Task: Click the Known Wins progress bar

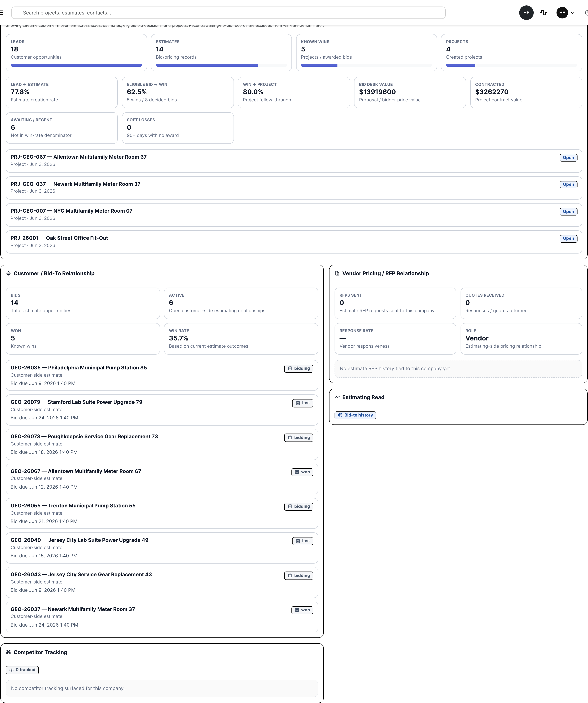Action: (366, 65)
